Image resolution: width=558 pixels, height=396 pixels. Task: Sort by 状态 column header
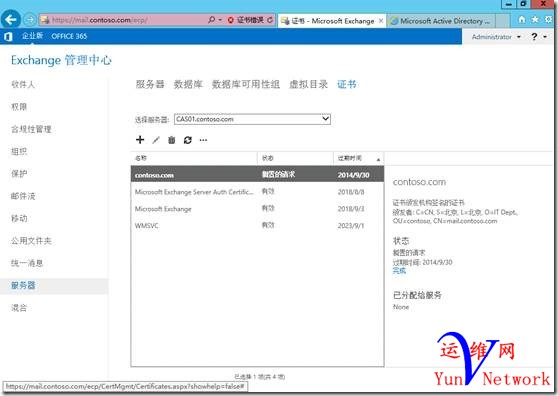[x=295, y=158]
